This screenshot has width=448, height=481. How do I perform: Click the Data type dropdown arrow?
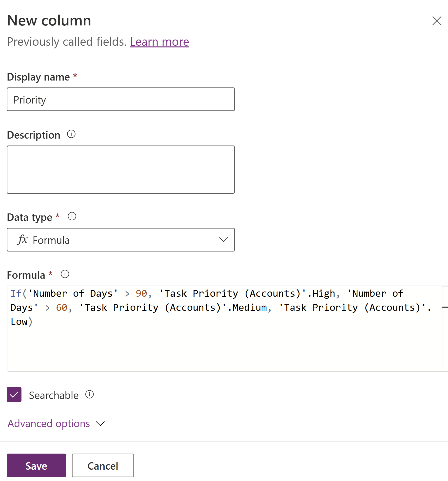pyautogui.click(x=223, y=240)
